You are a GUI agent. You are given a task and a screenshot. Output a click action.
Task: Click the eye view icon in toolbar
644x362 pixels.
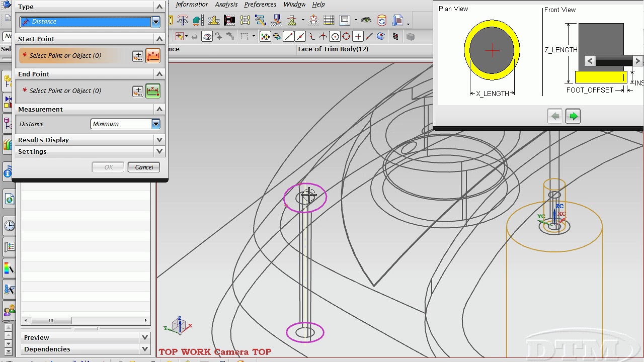(366, 21)
